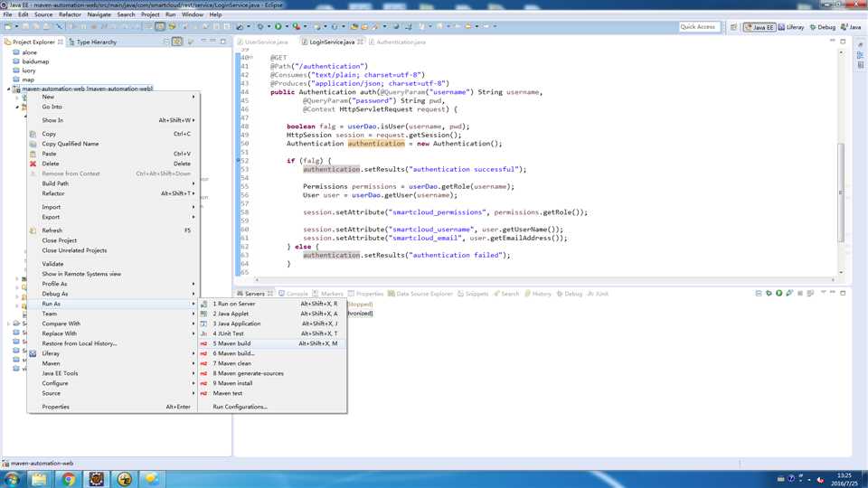Screen dimensions: 868x488
Task: Choose Run Configurations... entry
Action: click(273, 407)
